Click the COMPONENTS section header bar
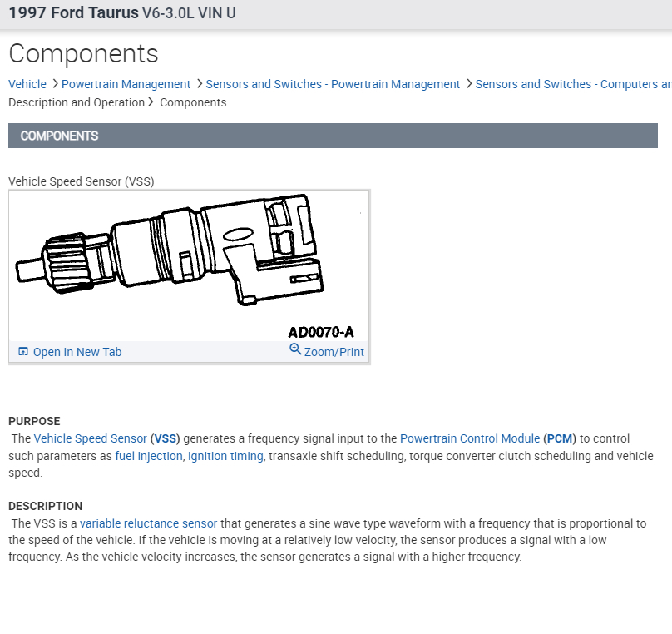Image resolution: width=672 pixels, height=634 pixels. coord(333,136)
